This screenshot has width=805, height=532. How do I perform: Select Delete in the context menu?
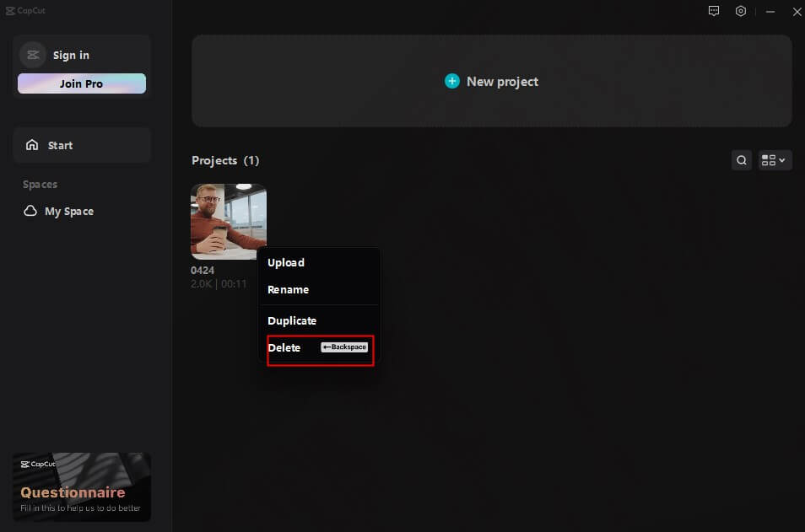pos(284,347)
